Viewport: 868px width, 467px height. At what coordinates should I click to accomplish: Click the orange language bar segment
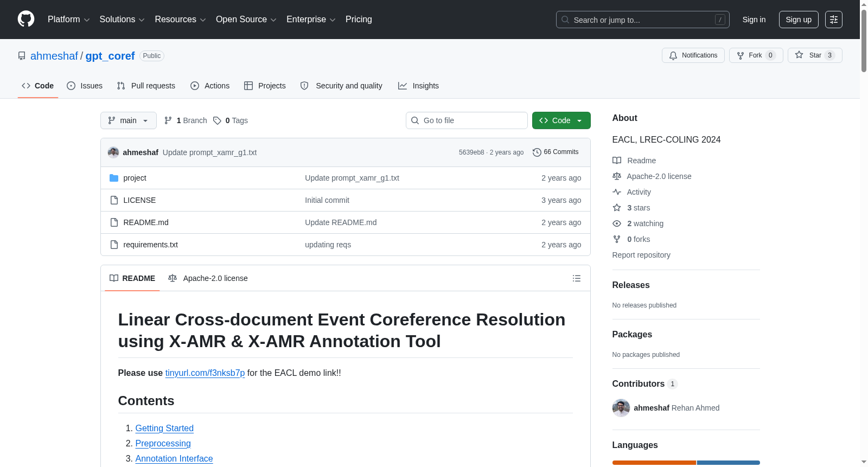(x=654, y=463)
